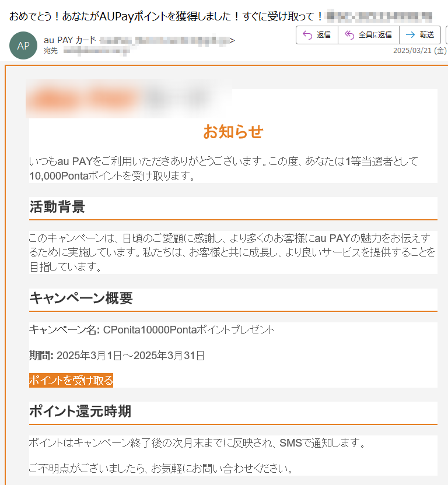Select the キャンペーン名 CPonita10000Ponta line
This screenshot has width=448, height=485.
[x=152, y=330]
